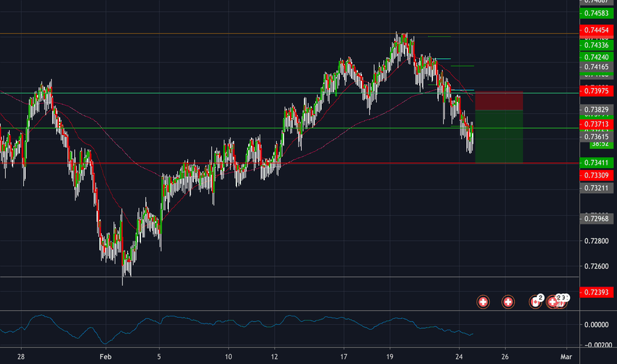617x364 pixels.
Task: Click the red 0.74454 price label
Action: click(x=596, y=30)
